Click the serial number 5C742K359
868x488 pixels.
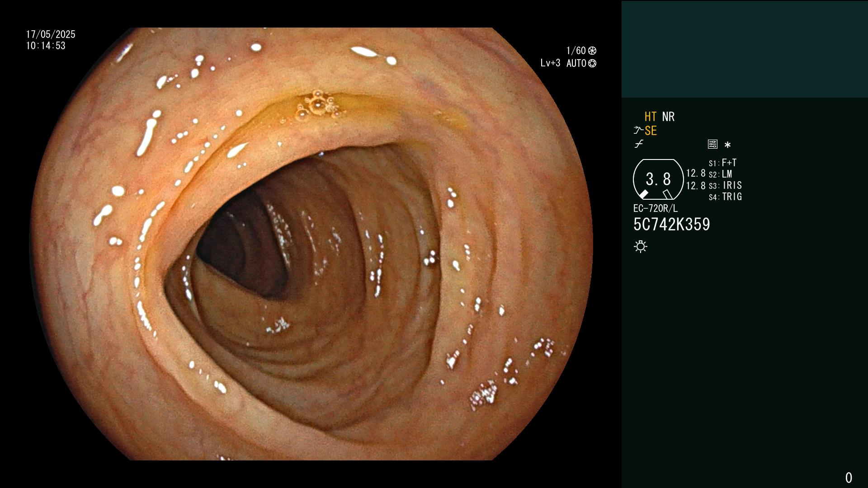[672, 225]
